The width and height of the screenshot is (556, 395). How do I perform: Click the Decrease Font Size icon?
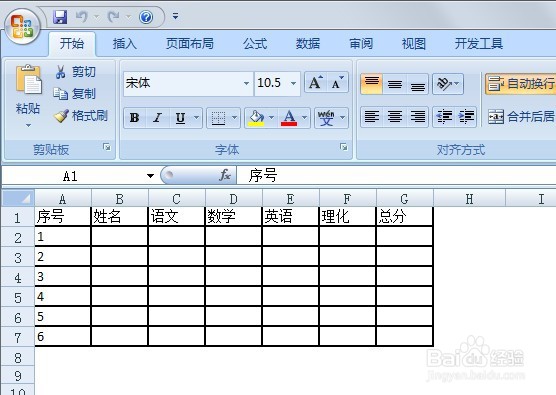[337, 83]
